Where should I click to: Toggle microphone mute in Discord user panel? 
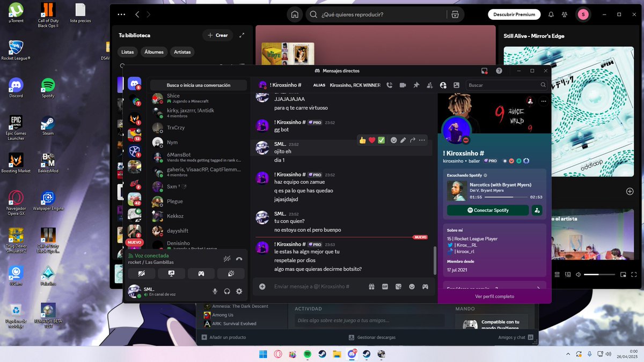pos(215,291)
